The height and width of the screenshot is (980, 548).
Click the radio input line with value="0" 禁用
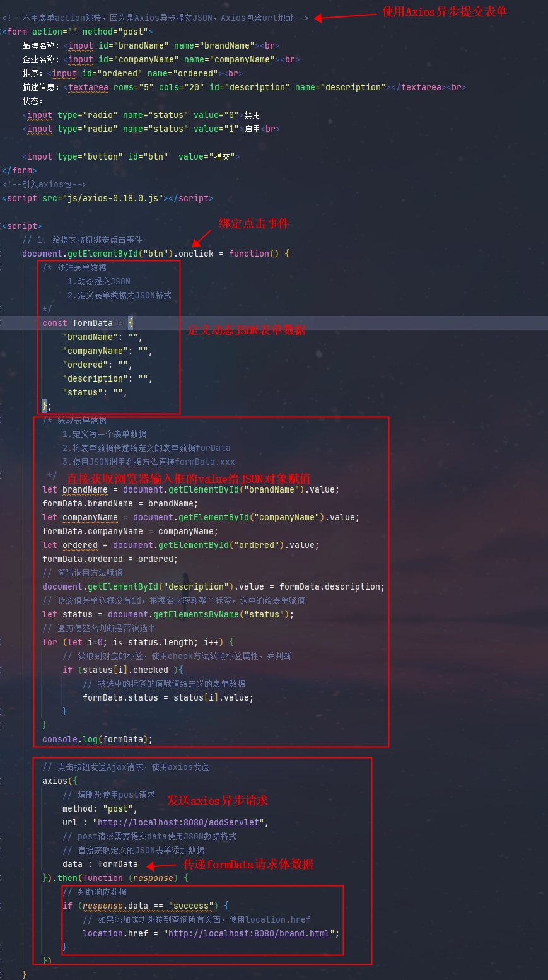[x=141, y=115]
